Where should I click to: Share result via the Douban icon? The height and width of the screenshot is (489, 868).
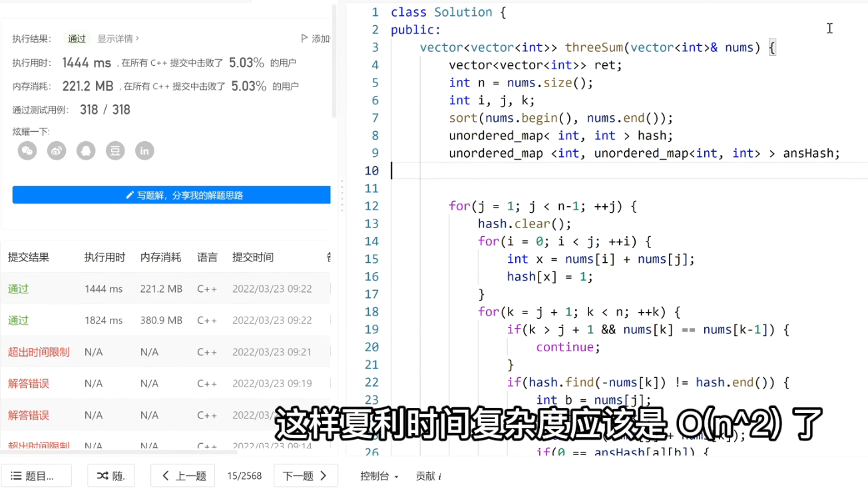tap(115, 150)
